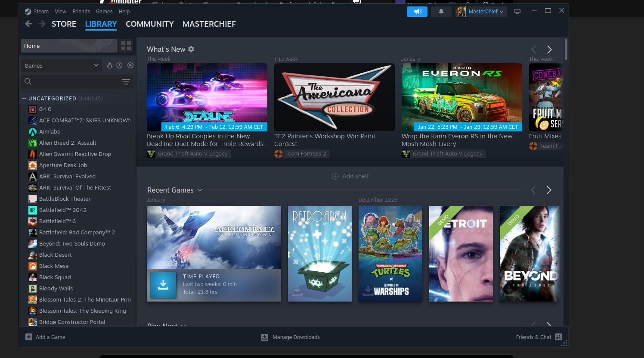Select Bloody Walls in game list

56,289
